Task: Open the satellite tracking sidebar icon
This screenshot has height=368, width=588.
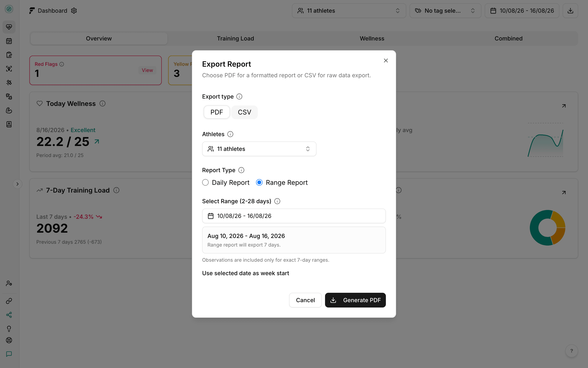Action: [9, 83]
